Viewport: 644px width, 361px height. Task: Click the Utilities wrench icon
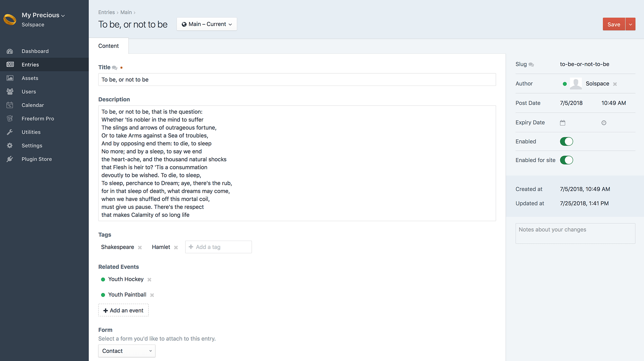10,132
